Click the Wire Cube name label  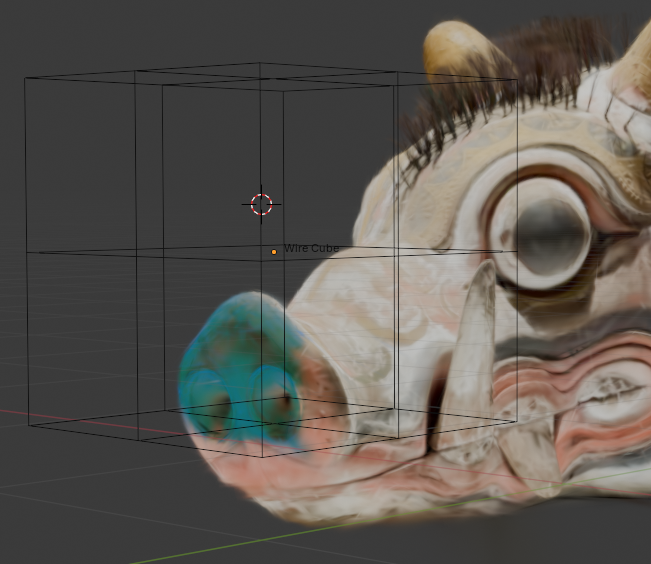[x=311, y=248]
